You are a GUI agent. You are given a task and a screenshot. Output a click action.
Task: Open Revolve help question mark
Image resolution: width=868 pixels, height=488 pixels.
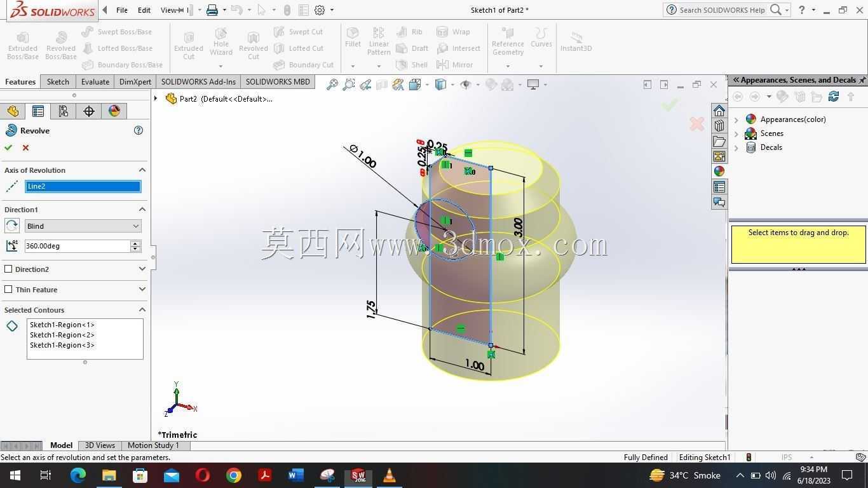(x=139, y=130)
